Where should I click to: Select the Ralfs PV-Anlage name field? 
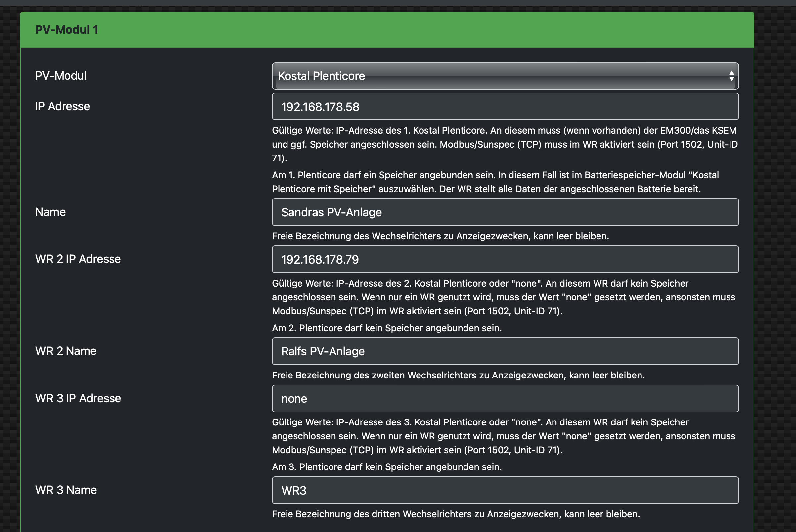pyautogui.click(x=505, y=351)
